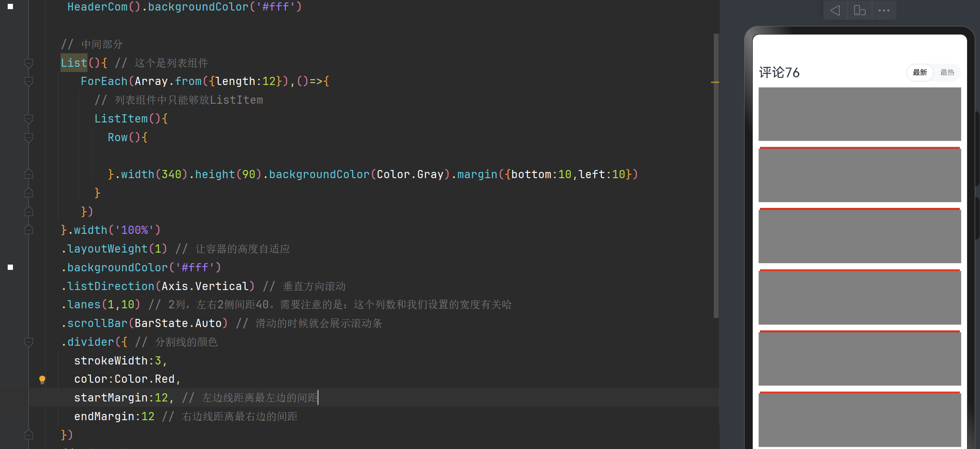Select the 最新 tab in preview
Screen dimensions: 980x449
(x=920, y=73)
